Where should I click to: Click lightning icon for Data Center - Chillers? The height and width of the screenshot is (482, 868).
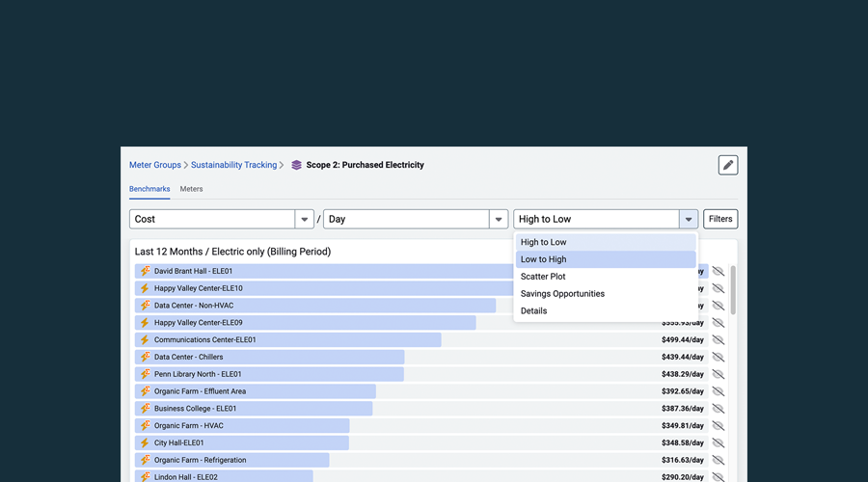(x=145, y=357)
